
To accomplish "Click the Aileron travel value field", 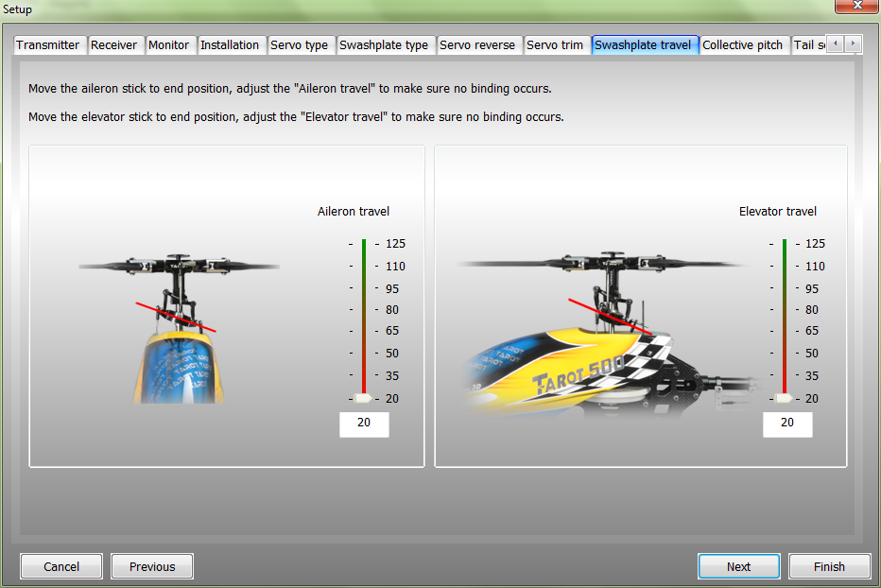I will pos(364,424).
